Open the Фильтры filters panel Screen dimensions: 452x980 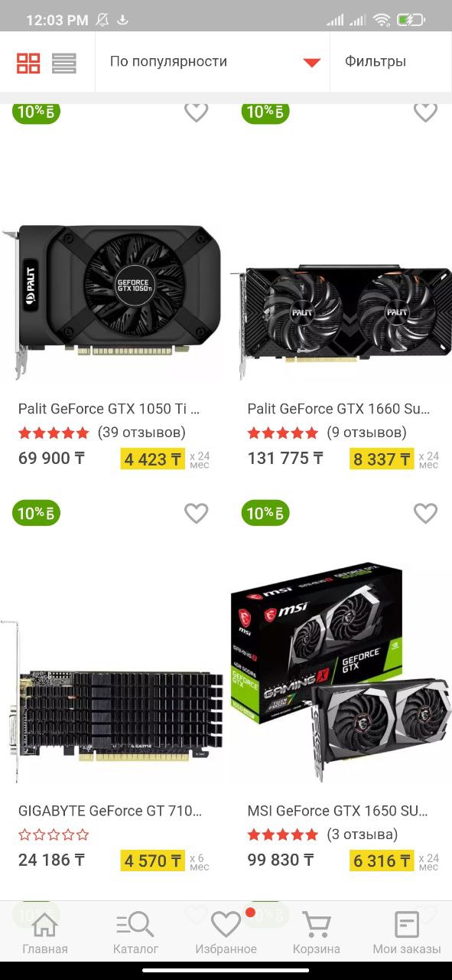[x=376, y=62]
